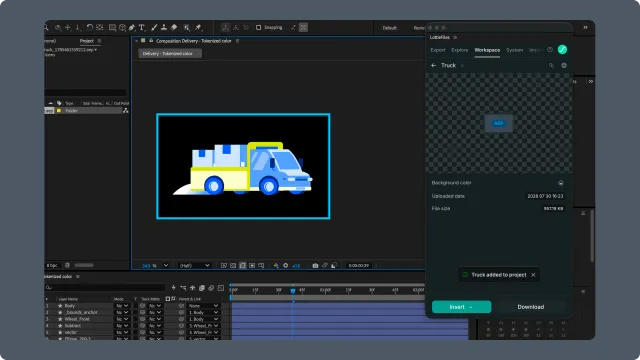
Task: Select the Workspace tab in LottieFiles
Action: click(487, 50)
